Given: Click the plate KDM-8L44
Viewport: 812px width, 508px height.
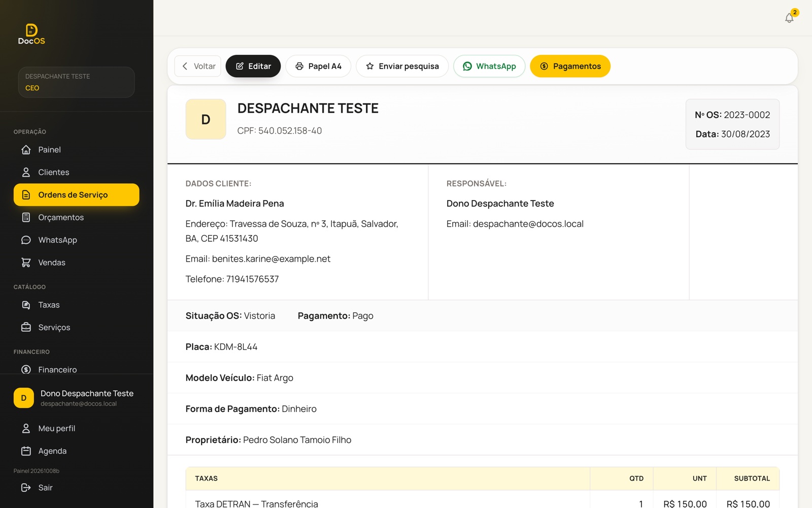Looking at the screenshot, I should pos(236,347).
